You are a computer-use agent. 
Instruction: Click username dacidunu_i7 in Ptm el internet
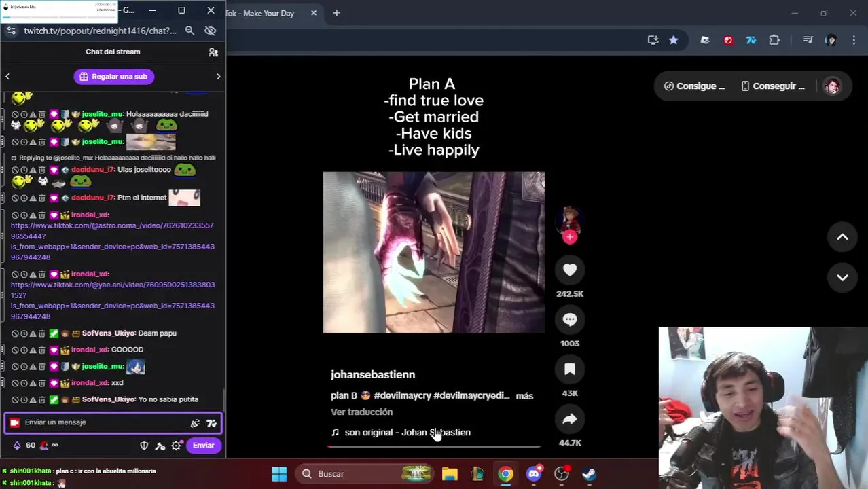coord(92,198)
